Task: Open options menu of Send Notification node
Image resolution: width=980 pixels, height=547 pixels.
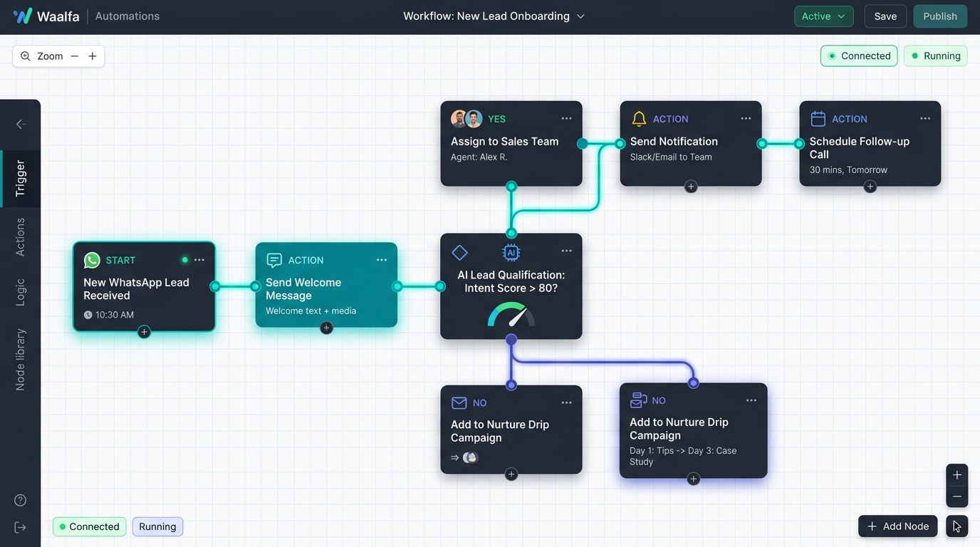Action: [x=746, y=119]
